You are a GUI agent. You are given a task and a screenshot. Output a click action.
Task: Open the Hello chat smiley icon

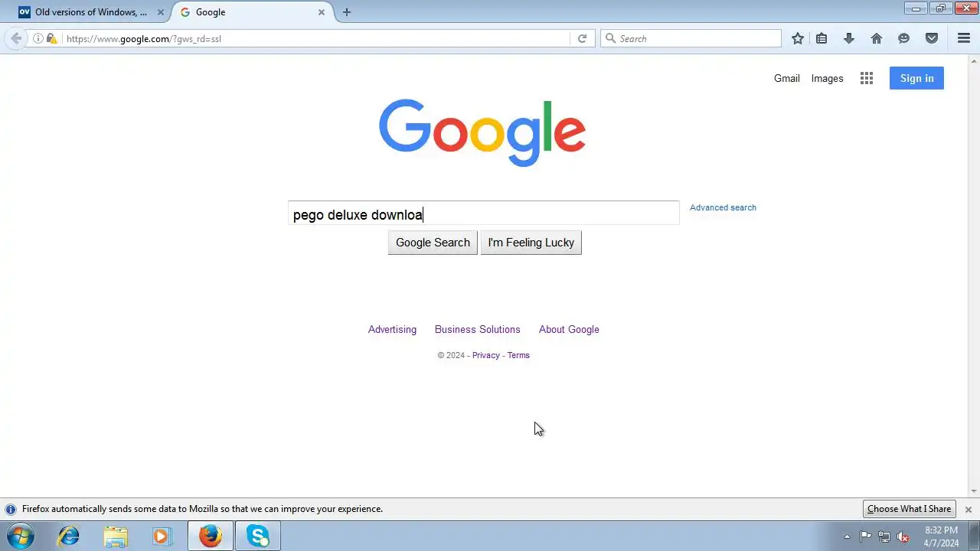[904, 38]
